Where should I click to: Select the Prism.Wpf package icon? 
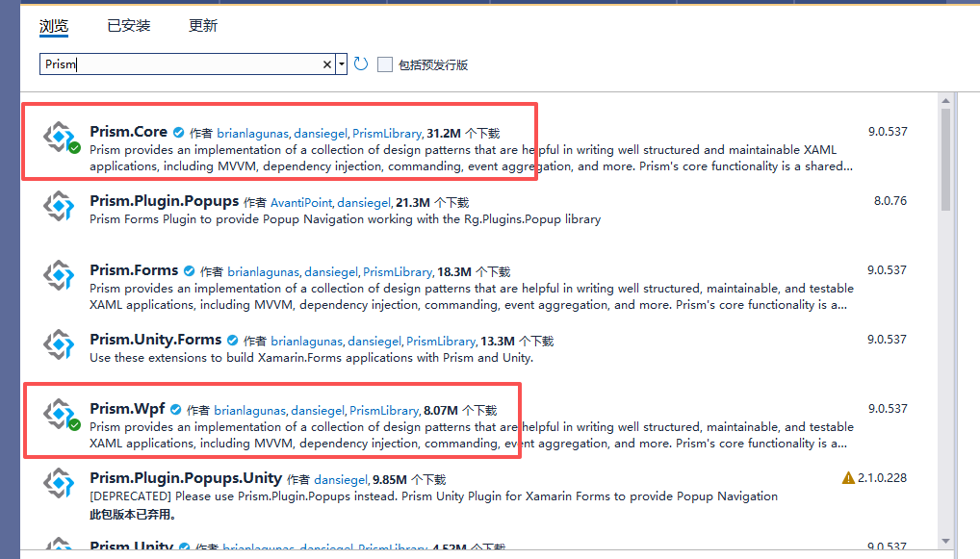pyautogui.click(x=60, y=414)
